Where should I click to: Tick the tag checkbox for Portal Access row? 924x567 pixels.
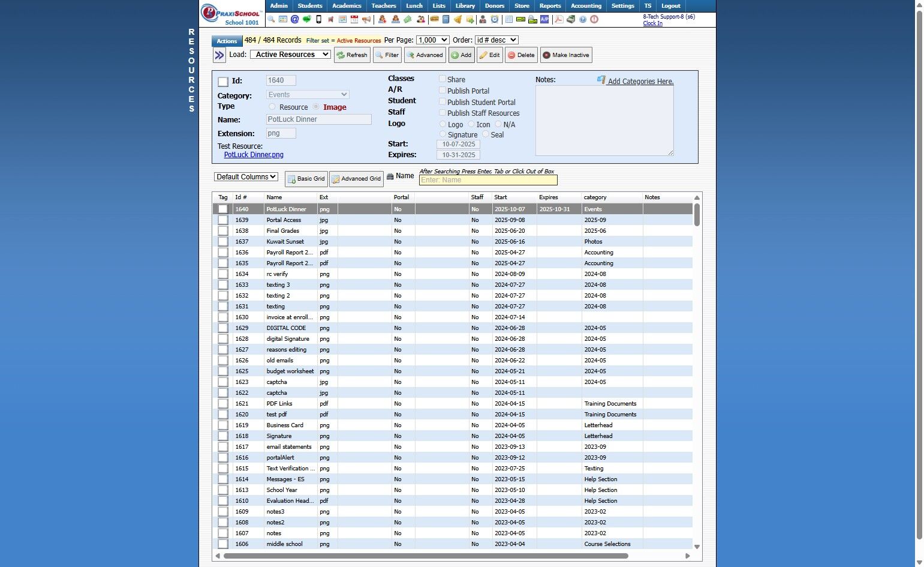[222, 220]
